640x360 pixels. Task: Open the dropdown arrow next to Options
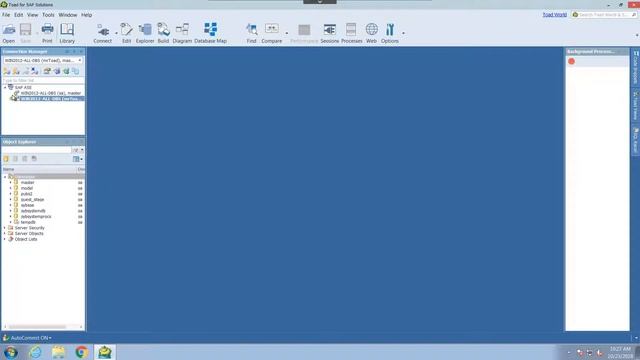(x=403, y=33)
